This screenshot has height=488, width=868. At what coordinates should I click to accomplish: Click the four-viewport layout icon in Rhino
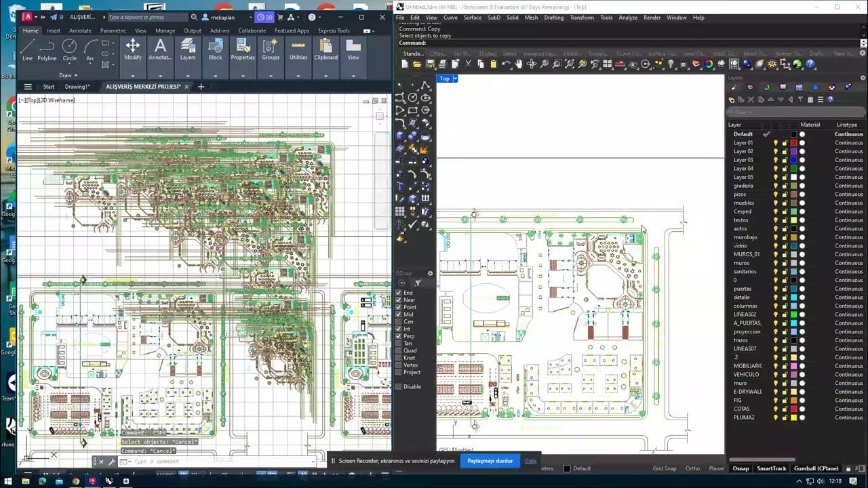[608, 64]
